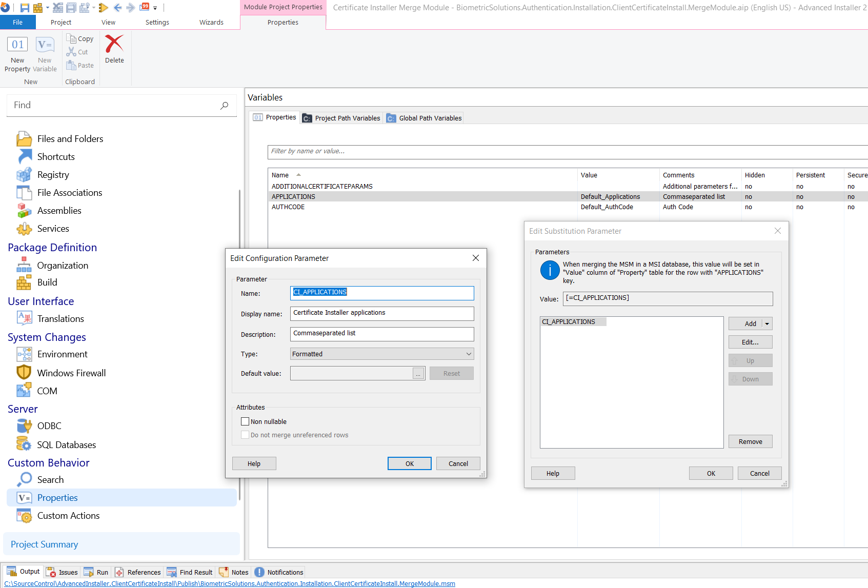This screenshot has height=588, width=868.
Task: Create a New Variable from the ribbon
Action: [x=45, y=53]
